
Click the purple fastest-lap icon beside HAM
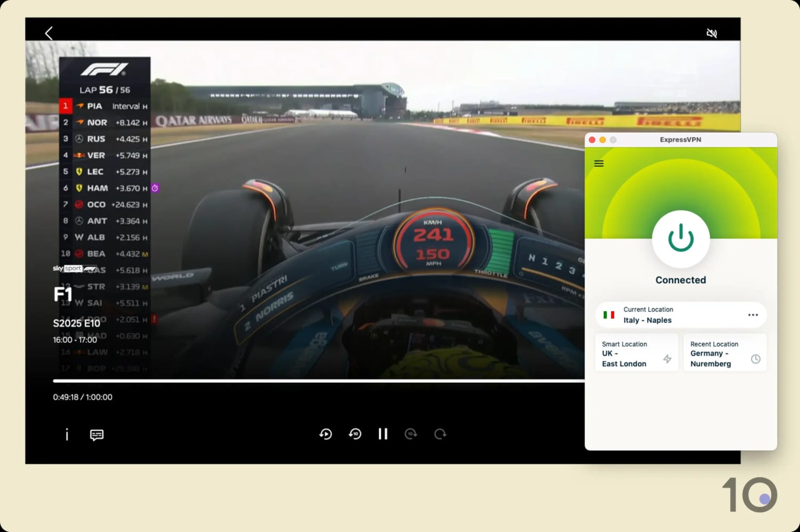[155, 188]
